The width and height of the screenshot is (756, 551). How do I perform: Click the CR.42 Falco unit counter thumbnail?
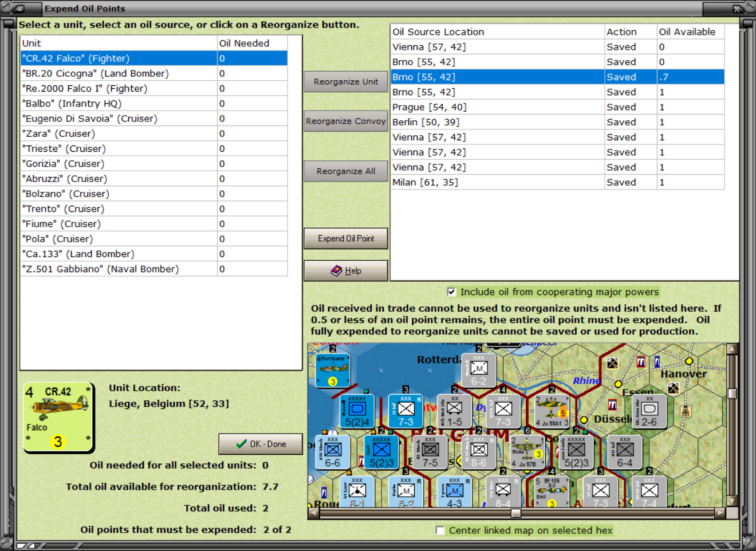(58, 417)
